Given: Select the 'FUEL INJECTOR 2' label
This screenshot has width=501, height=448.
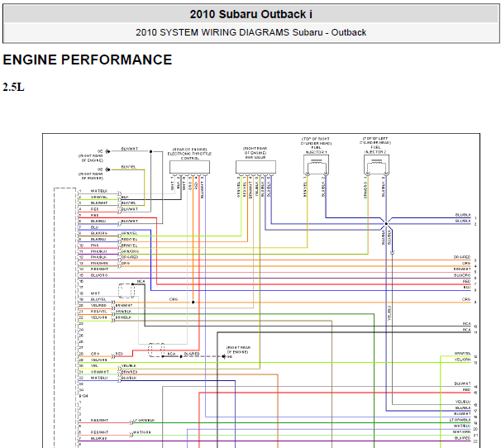Looking at the screenshot, I should 375,150.
